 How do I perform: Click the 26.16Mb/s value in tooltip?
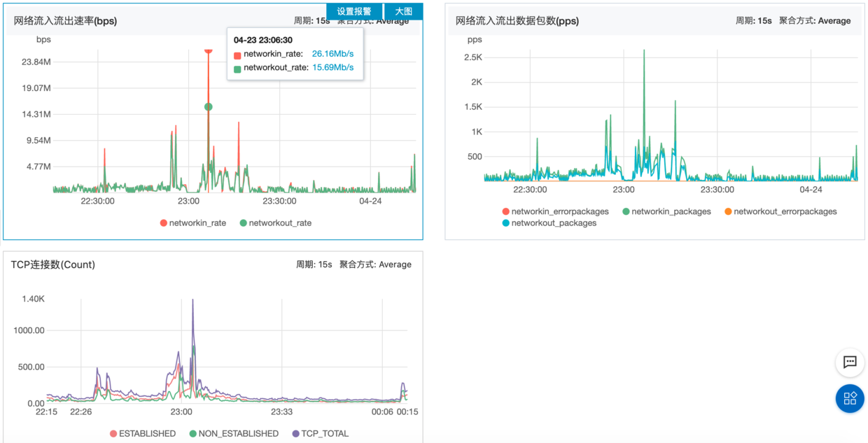[x=332, y=54]
